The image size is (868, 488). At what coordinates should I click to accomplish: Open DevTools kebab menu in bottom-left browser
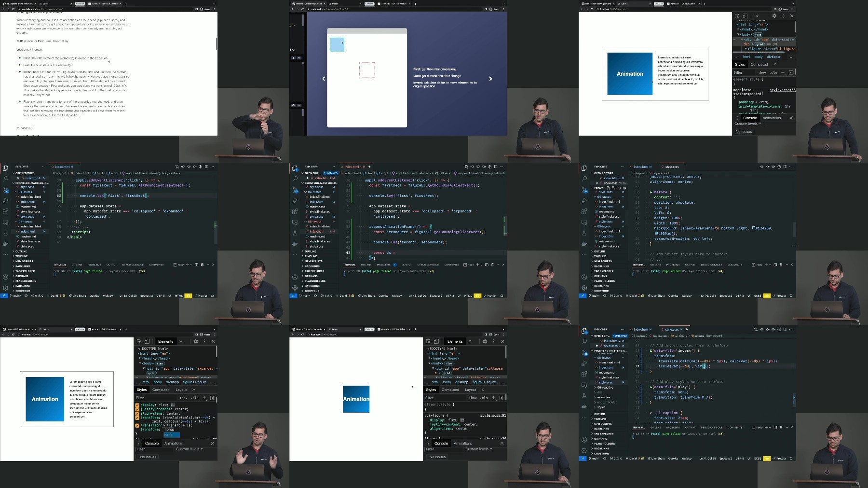204,341
